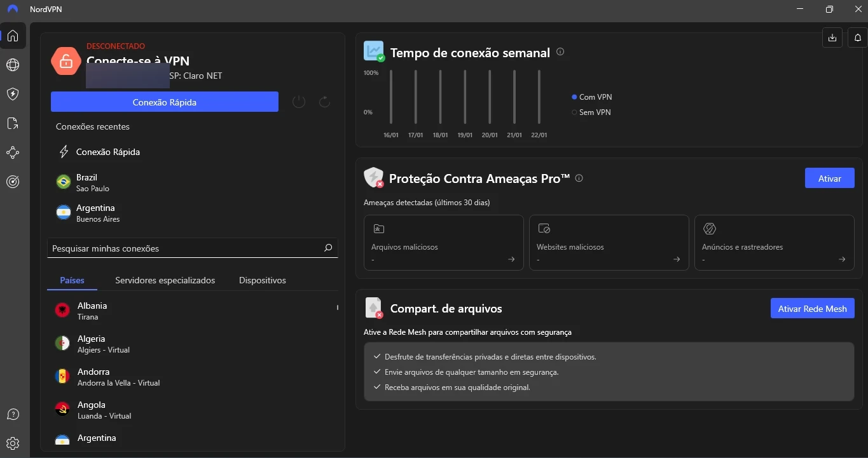Click the Sem VPN legend entry

591,112
